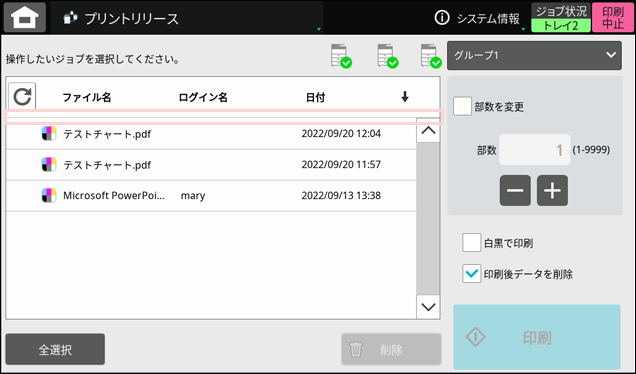The image size is (636, 374).
Task: Increase copies with the plus button
Action: click(x=552, y=190)
